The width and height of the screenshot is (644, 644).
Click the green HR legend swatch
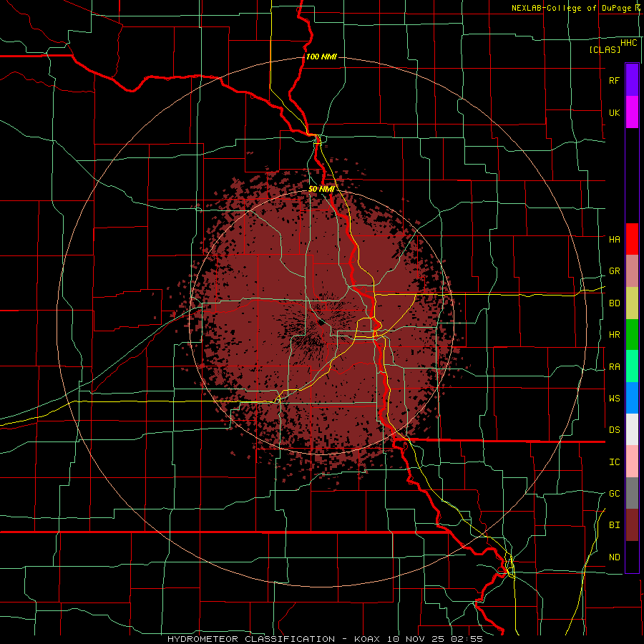(x=632, y=335)
